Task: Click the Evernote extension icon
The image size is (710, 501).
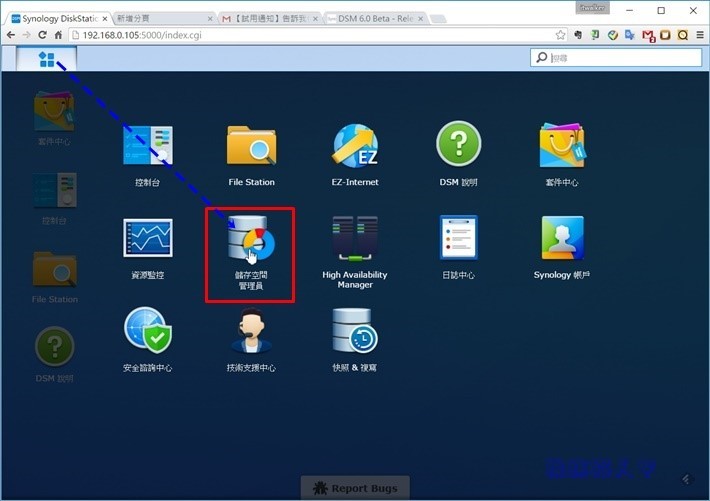Action: pos(578,35)
